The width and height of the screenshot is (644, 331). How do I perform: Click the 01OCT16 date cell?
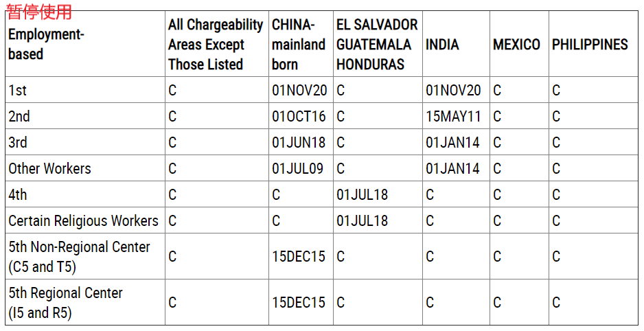point(299,117)
